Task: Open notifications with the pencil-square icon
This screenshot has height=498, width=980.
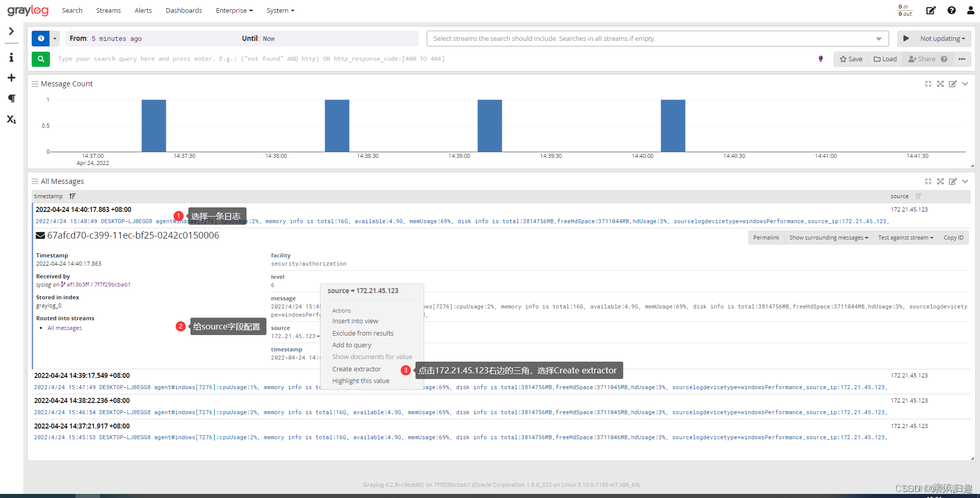Action: (x=931, y=10)
